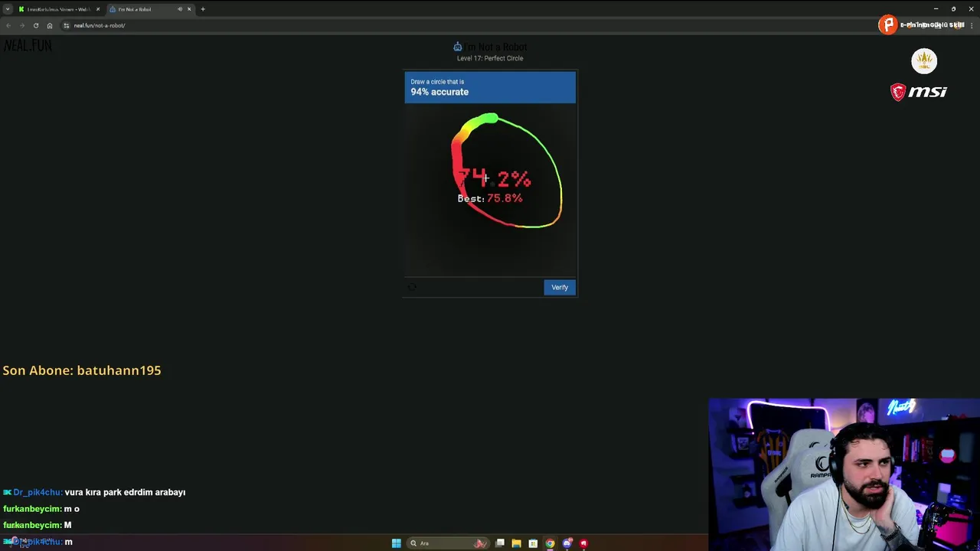
Task: Close the Kick stream tab
Action: pyautogui.click(x=97, y=9)
